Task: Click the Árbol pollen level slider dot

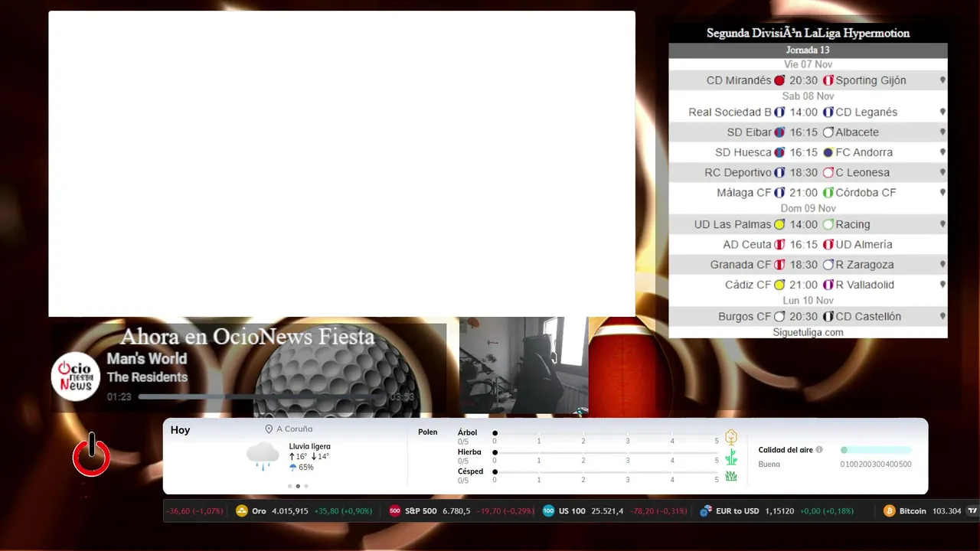Action: click(x=495, y=433)
